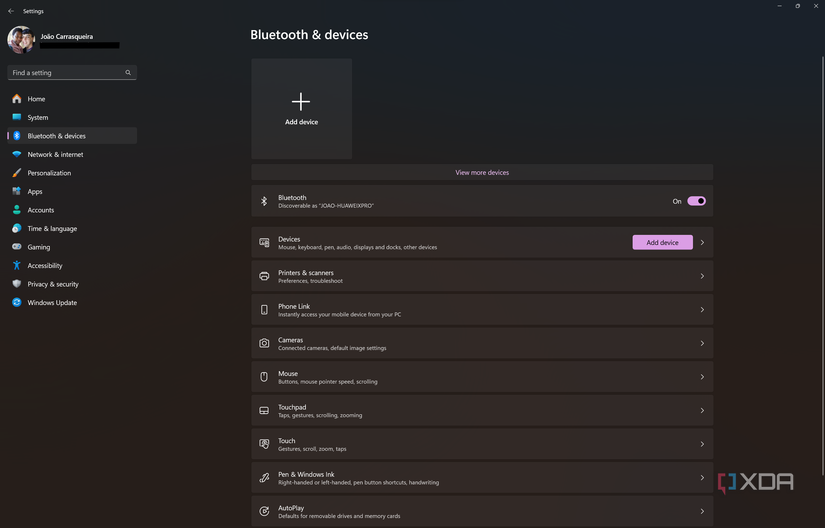
Task: Click the Mouse icon
Action: click(264, 377)
